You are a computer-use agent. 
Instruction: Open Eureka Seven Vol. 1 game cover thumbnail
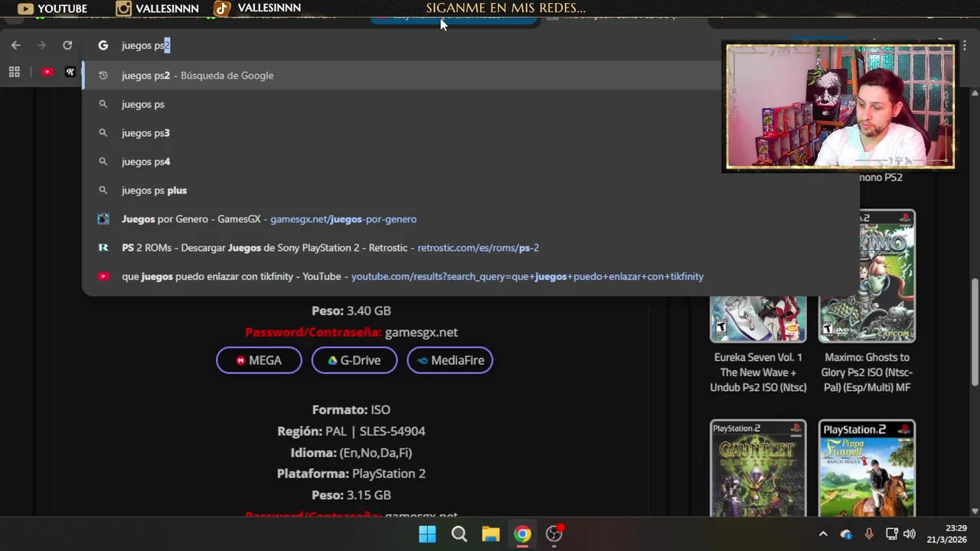(x=758, y=318)
